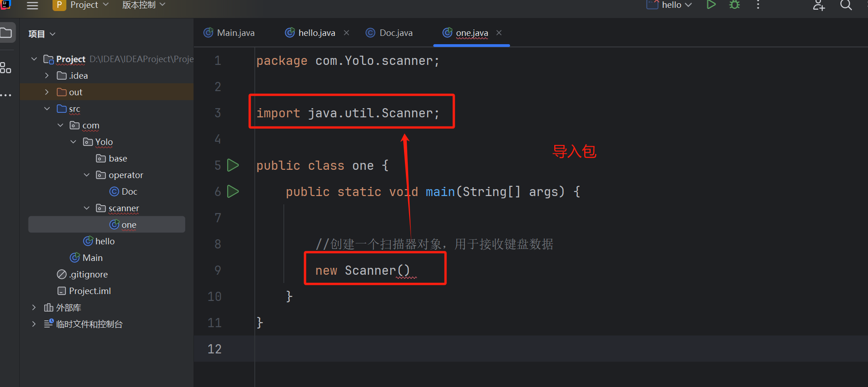Click the out folder icon
Image resolution: width=868 pixels, height=387 pixels.
point(62,92)
